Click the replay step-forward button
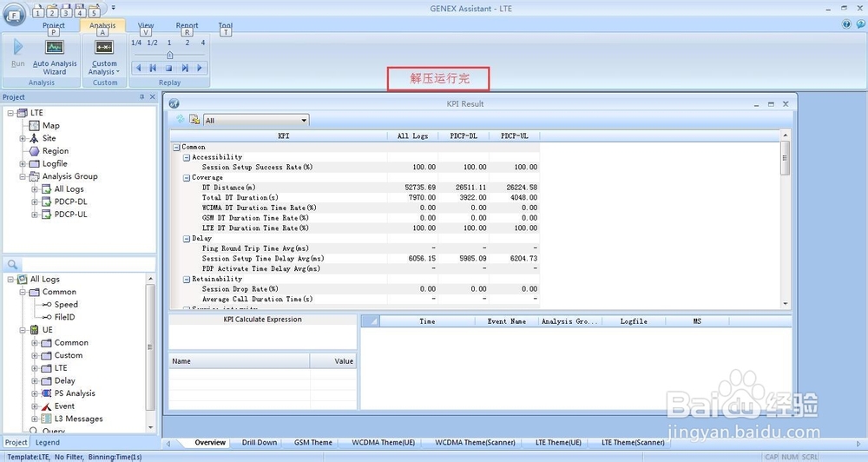This screenshot has height=462, width=868. [x=184, y=68]
